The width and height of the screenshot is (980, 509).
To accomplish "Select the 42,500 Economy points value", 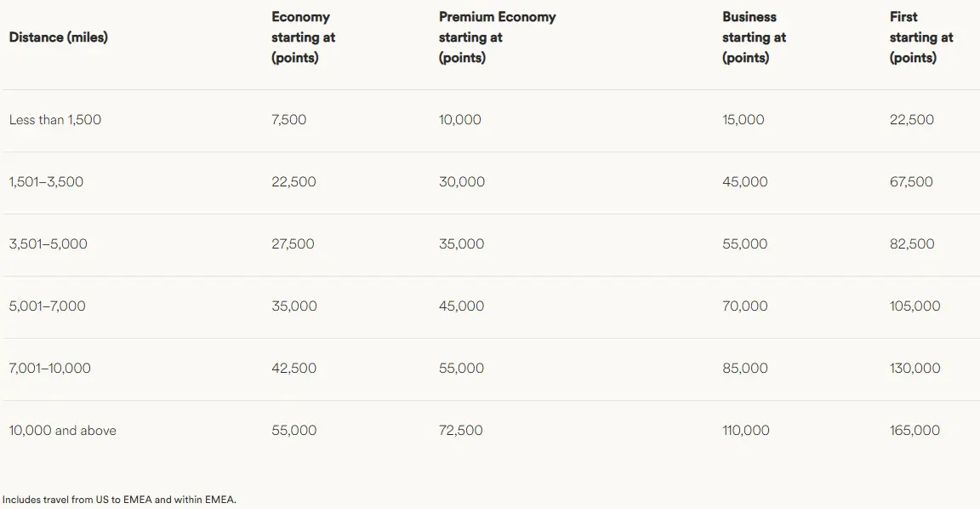I will (x=294, y=369).
